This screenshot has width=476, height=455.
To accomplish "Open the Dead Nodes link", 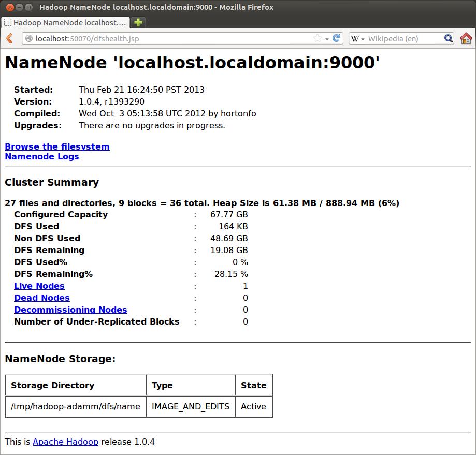I will (x=42, y=298).
